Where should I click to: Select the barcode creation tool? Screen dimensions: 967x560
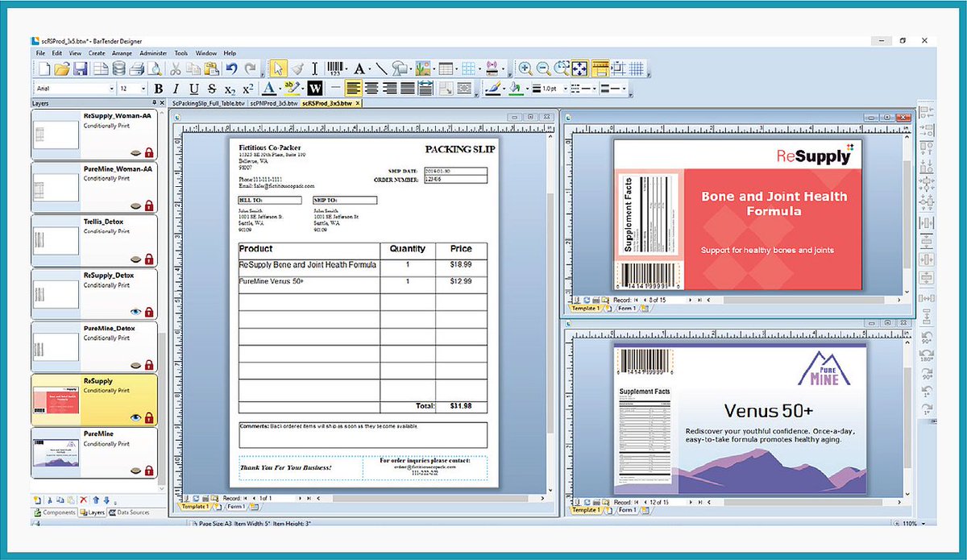coord(334,69)
